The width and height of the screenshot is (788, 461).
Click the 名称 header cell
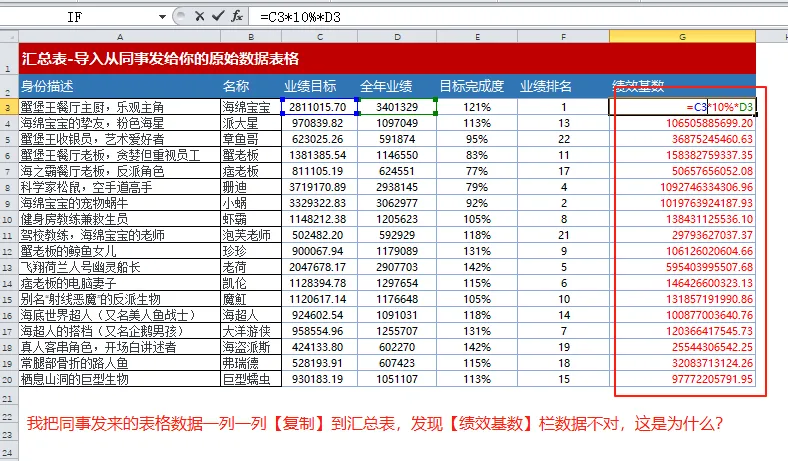tap(251, 86)
